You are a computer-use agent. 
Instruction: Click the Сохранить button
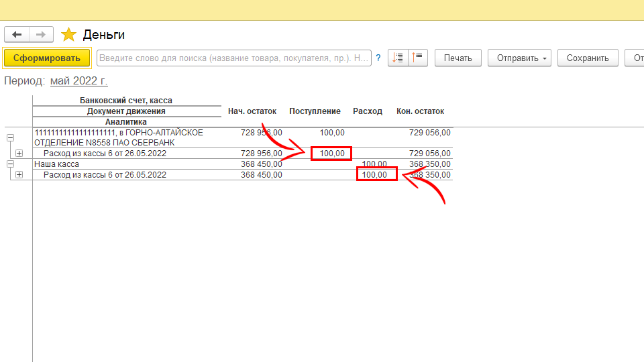tap(588, 58)
